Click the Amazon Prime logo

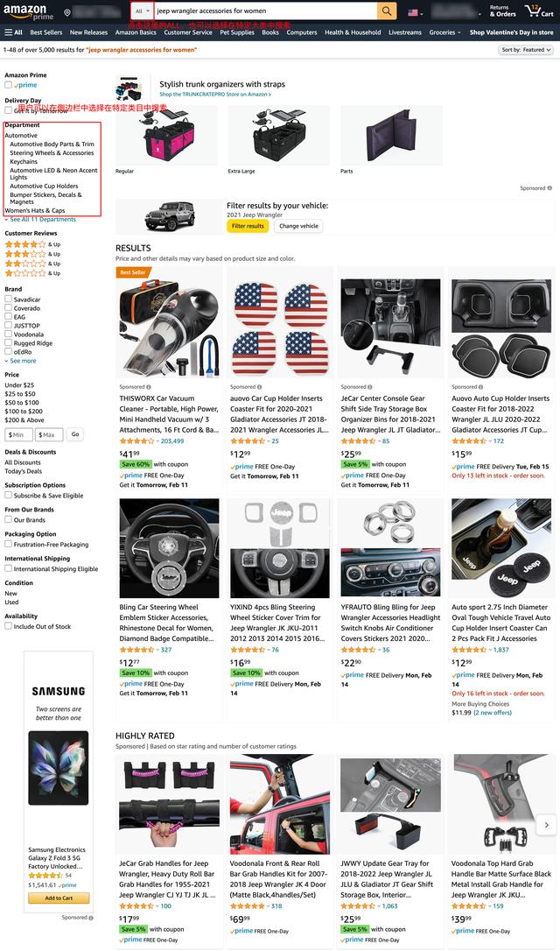pos(29,11)
